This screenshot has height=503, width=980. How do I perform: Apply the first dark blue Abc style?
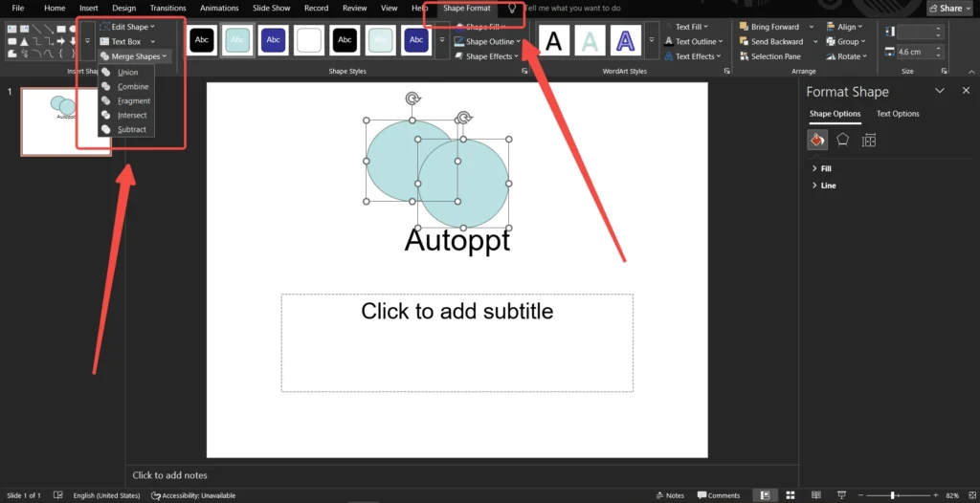pyautogui.click(x=273, y=40)
